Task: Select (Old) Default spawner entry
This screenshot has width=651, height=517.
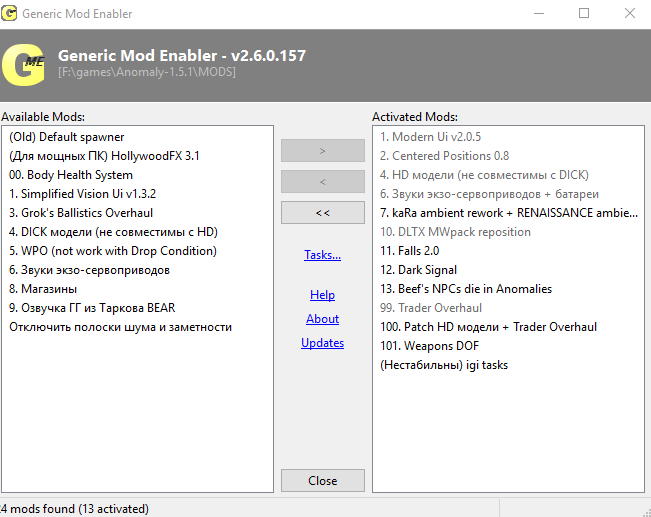Action: [67, 137]
